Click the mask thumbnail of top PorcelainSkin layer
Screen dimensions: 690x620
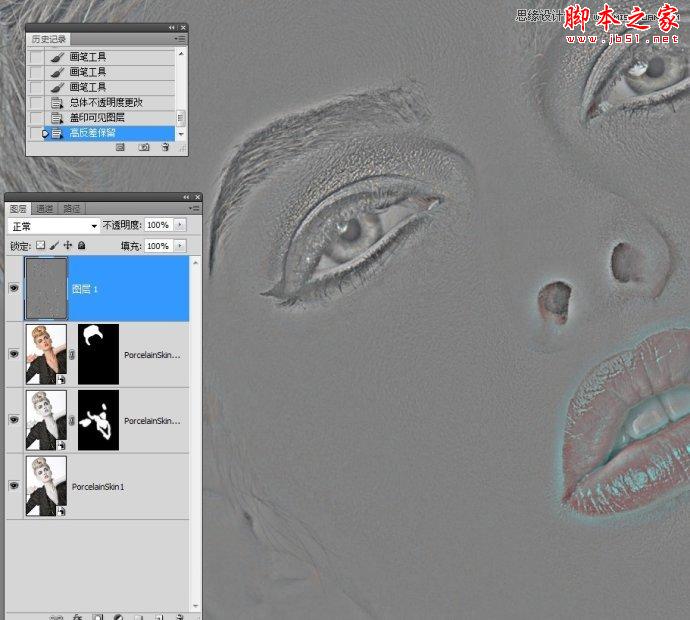click(98, 354)
